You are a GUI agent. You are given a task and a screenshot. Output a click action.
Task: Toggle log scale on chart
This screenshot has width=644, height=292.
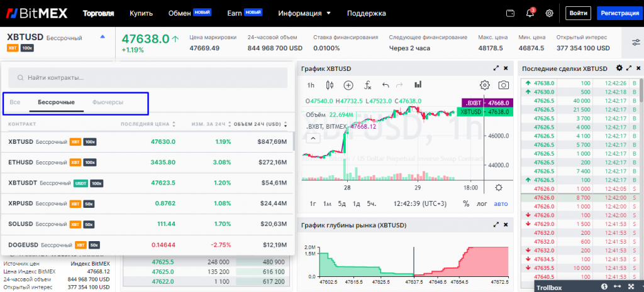tap(482, 203)
